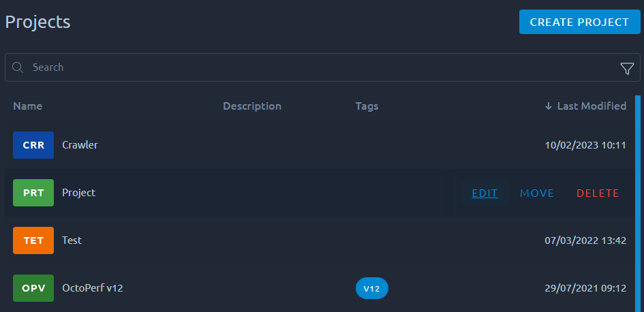Move the Project entry

(x=537, y=193)
